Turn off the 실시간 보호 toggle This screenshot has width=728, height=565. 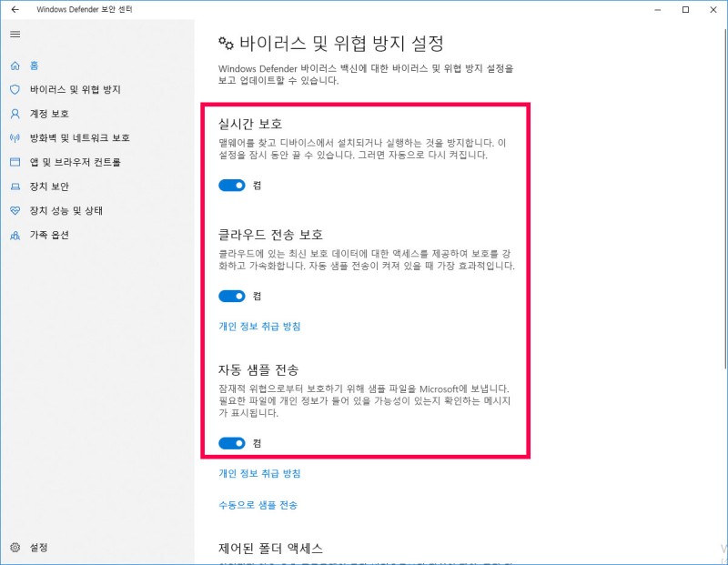(232, 186)
